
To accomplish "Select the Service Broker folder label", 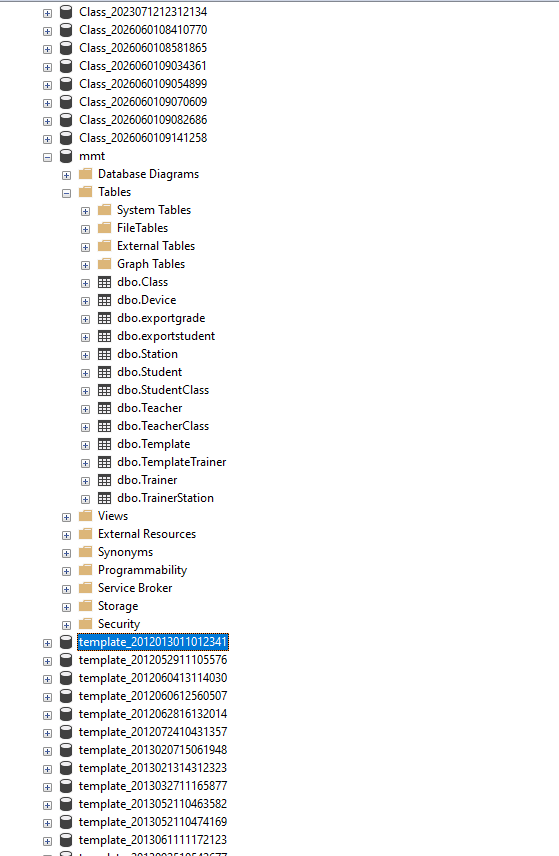I will [x=135, y=588].
